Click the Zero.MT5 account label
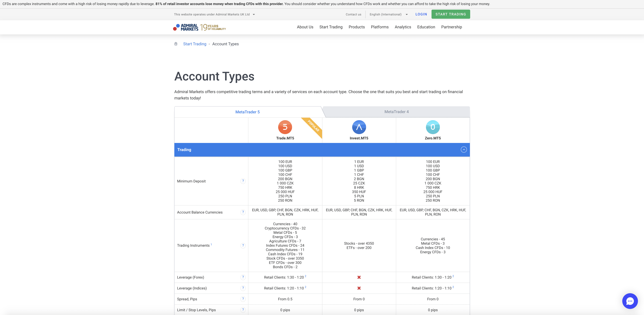This screenshot has width=644, height=315. [433, 138]
